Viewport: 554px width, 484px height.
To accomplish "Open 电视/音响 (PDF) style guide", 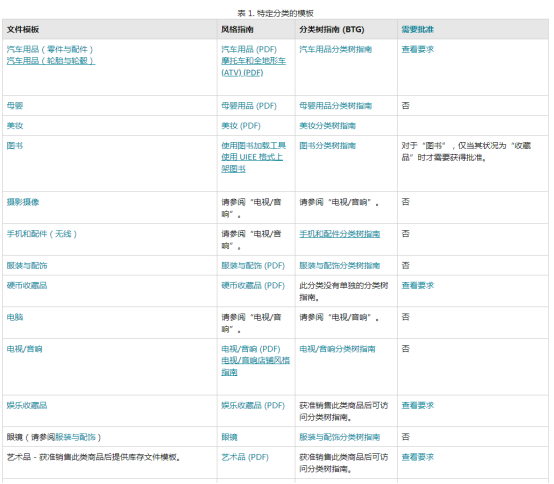I will pyautogui.click(x=251, y=349).
